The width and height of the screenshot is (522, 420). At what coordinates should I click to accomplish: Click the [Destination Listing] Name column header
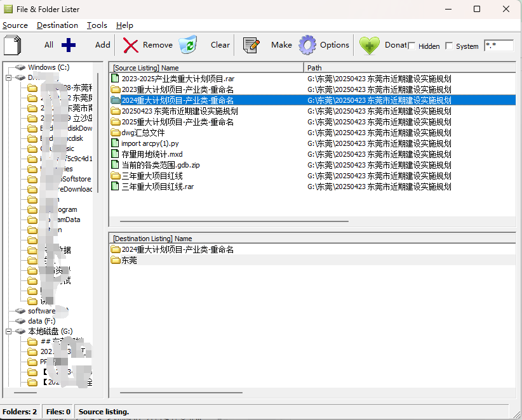(312, 239)
